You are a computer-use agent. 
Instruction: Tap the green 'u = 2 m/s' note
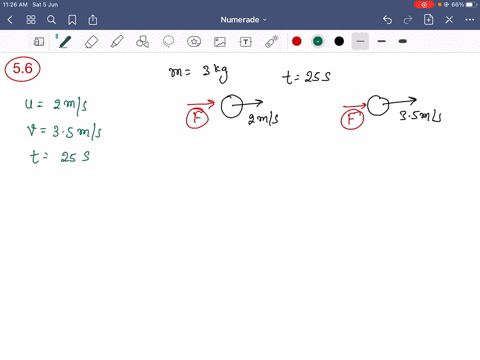pyautogui.click(x=56, y=105)
